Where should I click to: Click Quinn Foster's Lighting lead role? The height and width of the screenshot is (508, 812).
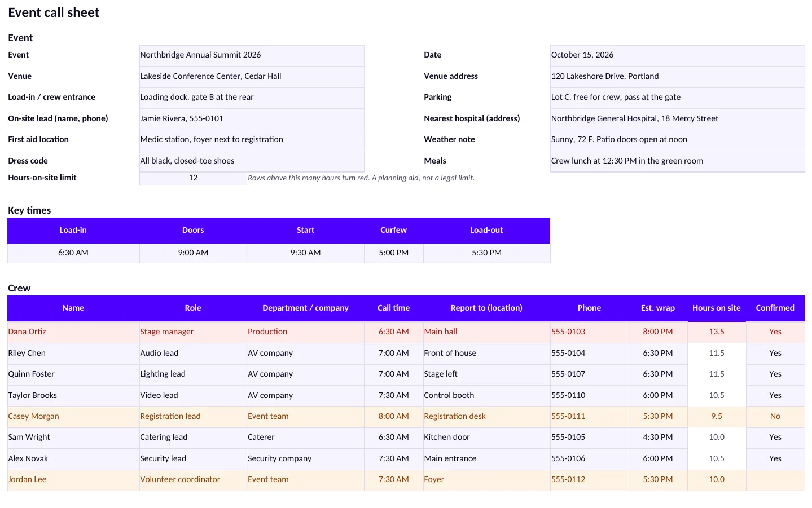coord(193,374)
